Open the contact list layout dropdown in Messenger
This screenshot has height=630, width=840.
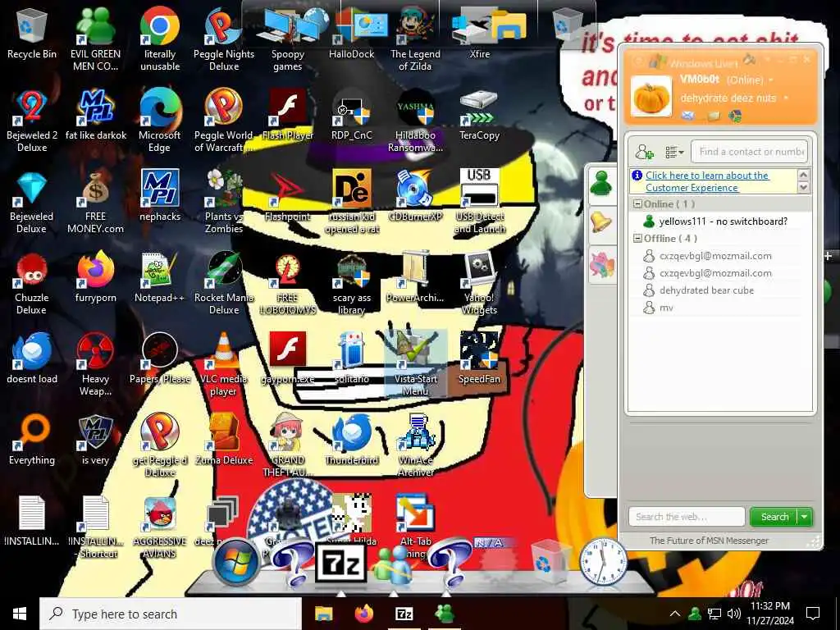pyautogui.click(x=674, y=152)
